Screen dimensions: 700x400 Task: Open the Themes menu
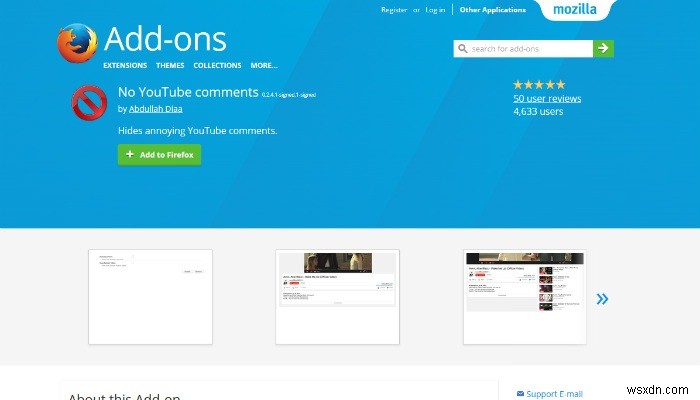point(170,65)
